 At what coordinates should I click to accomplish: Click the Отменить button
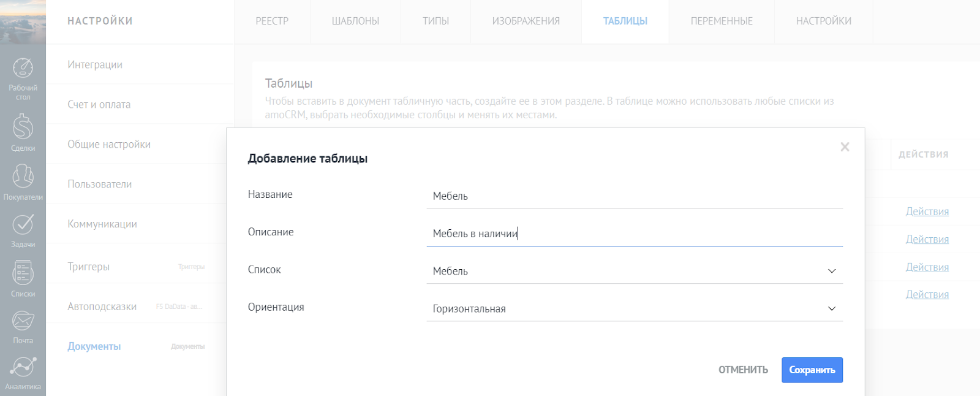(743, 370)
